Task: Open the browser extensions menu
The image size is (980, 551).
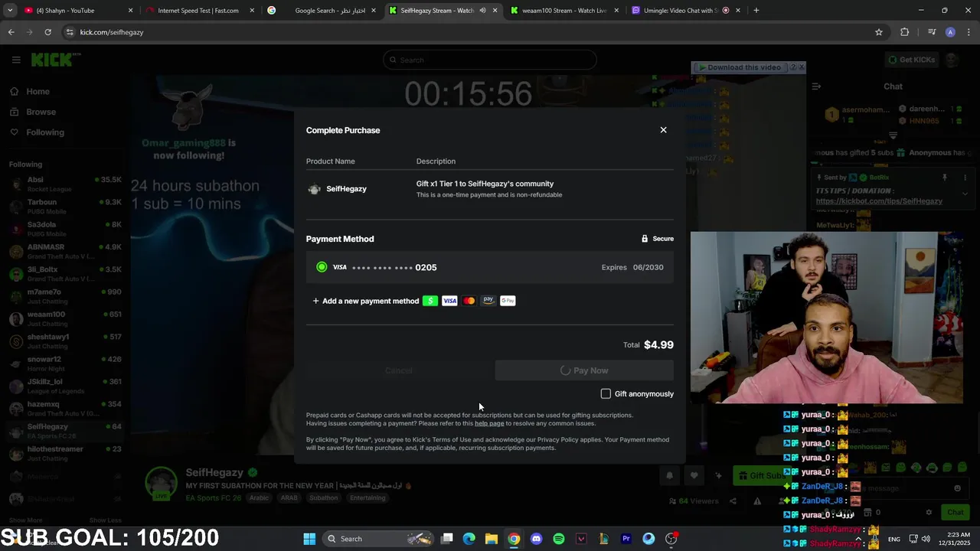Action: 905,32
